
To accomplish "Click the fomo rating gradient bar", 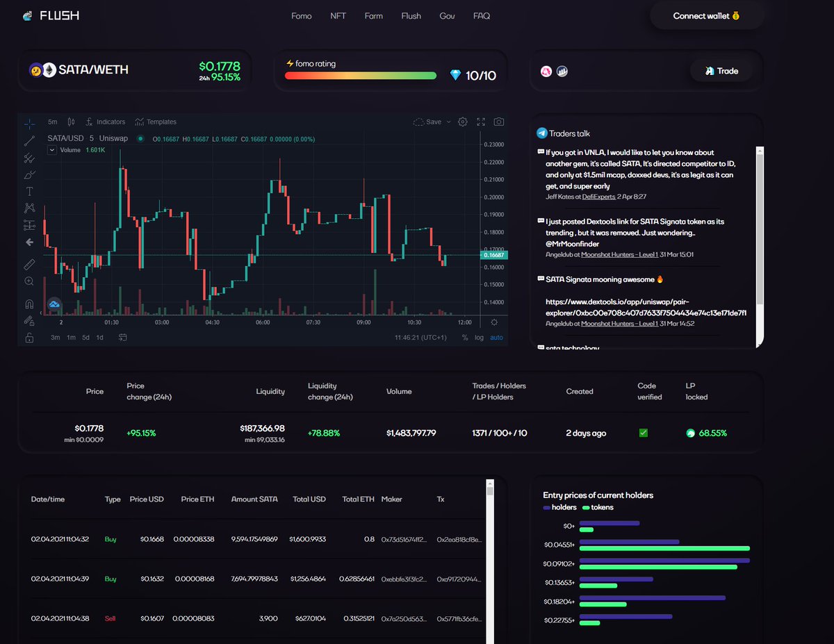I will (361, 76).
